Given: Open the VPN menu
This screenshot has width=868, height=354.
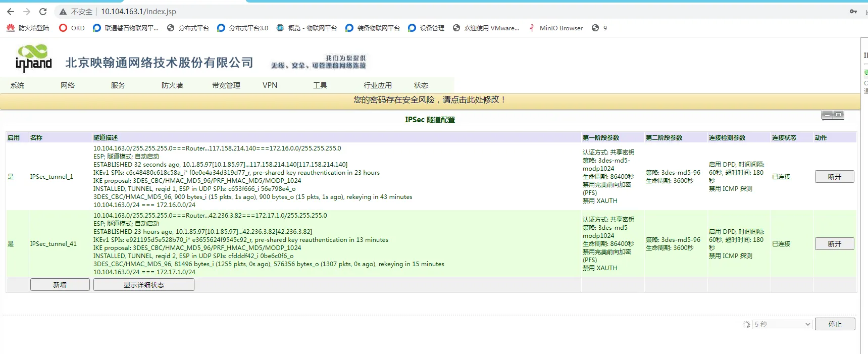Looking at the screenshot, I should 270,85.
